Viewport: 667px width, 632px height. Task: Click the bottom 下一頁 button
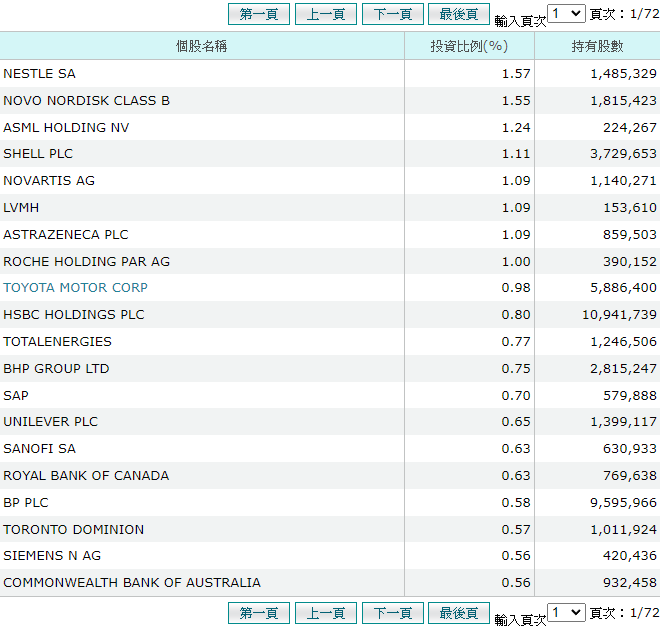pyautogui.click(x=392, y=613)
